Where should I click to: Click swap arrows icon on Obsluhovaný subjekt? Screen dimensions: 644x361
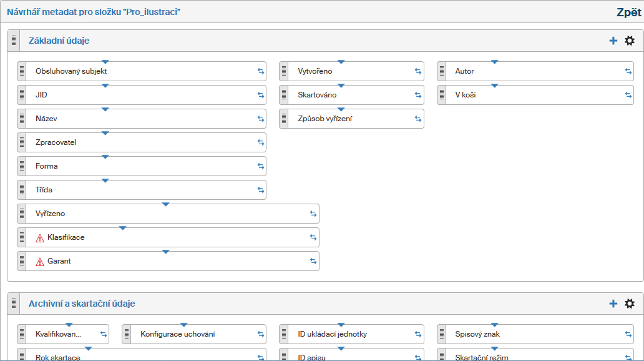click(261, 71)
